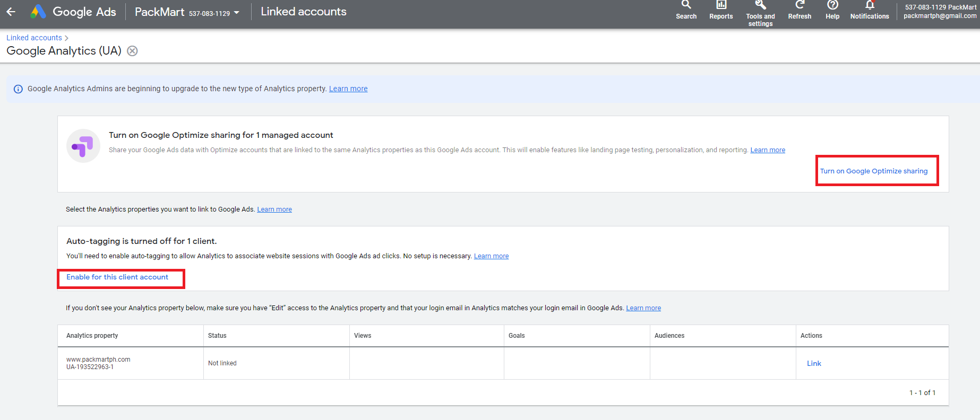Click the 1 - 1 of 1 pagination text

click(x=922, y=393)
